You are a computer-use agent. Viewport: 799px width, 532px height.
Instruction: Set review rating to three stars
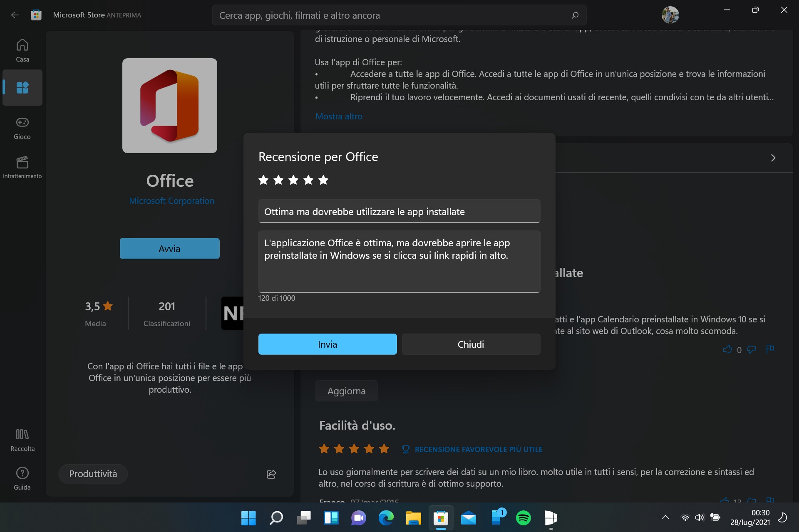pos(293,180)
